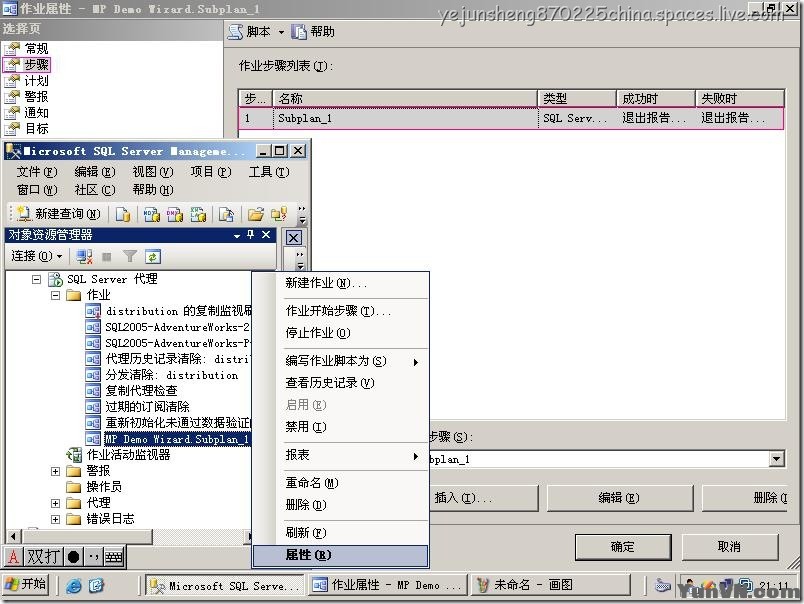Open 作业活动监视器 tree item
The height and width of the screenshot is (604, 804).
(x=128, y=455)
